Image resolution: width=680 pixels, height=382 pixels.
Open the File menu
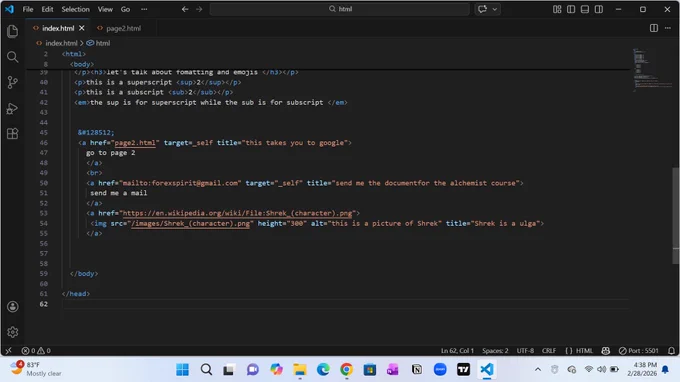pos(28,9)
